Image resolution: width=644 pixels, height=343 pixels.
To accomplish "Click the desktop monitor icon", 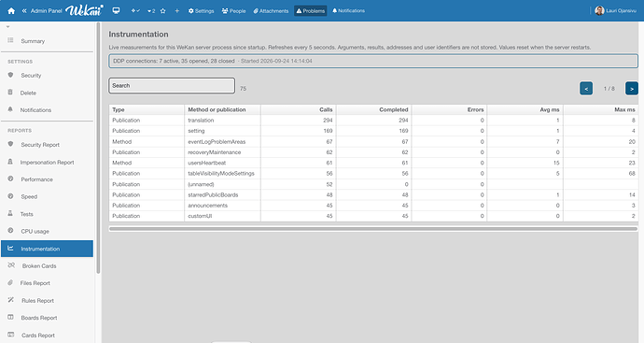I will (x=117, y=10).
